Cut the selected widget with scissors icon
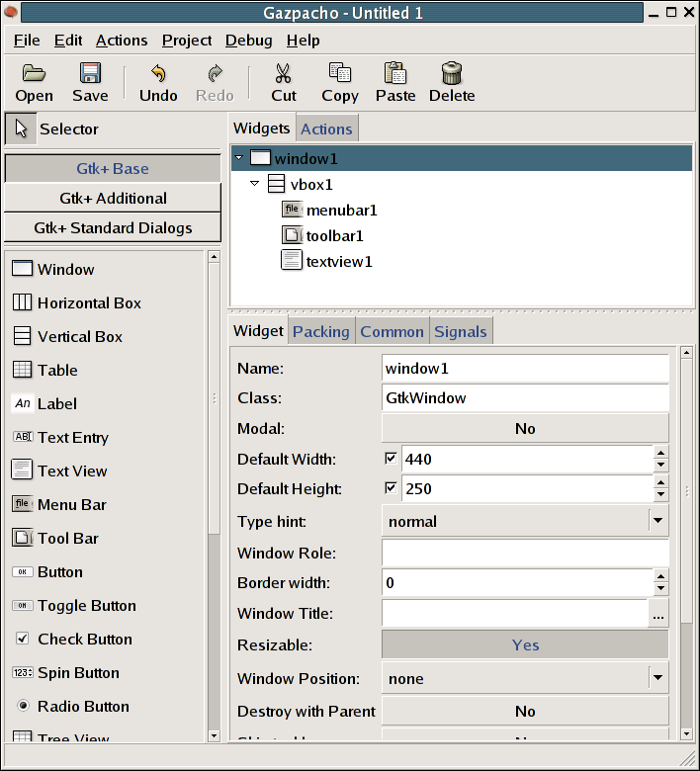The width and height of the screenshot is (700, 771). tap(284, 82)
